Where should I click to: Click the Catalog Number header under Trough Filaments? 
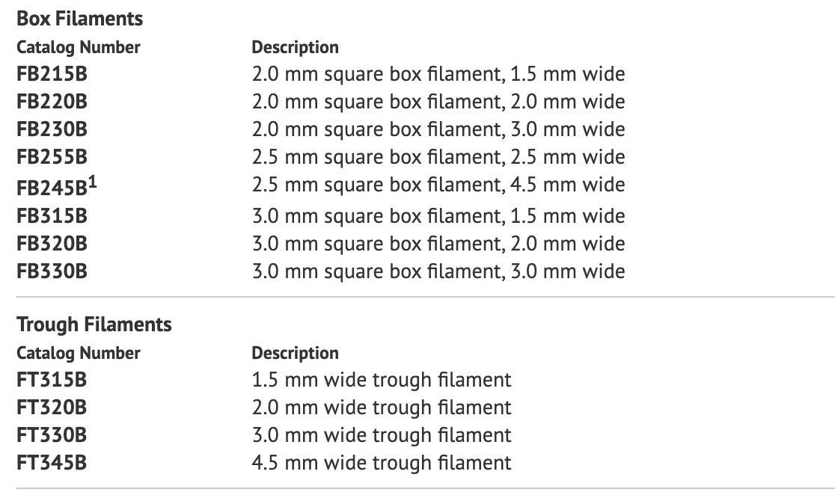click(78, 353)
